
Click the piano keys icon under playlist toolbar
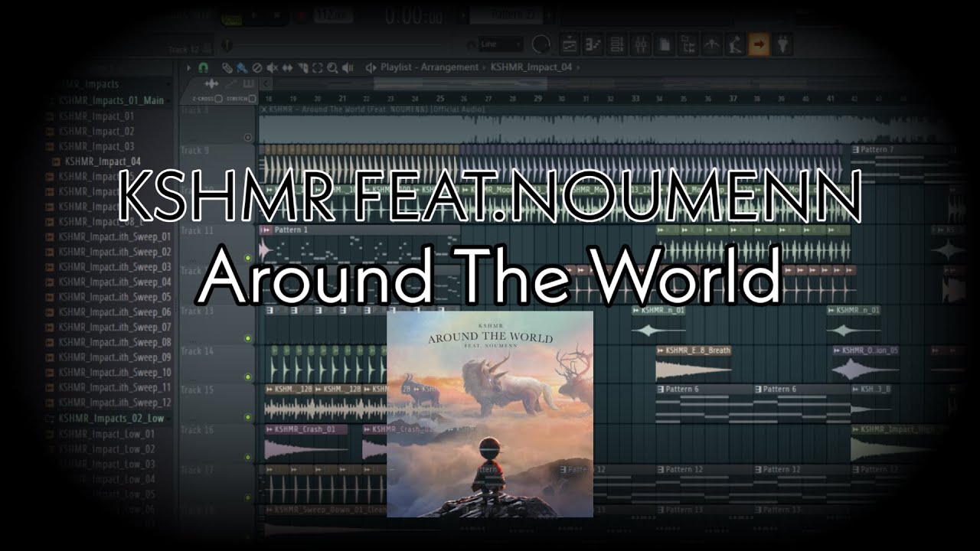pos(249,84)
